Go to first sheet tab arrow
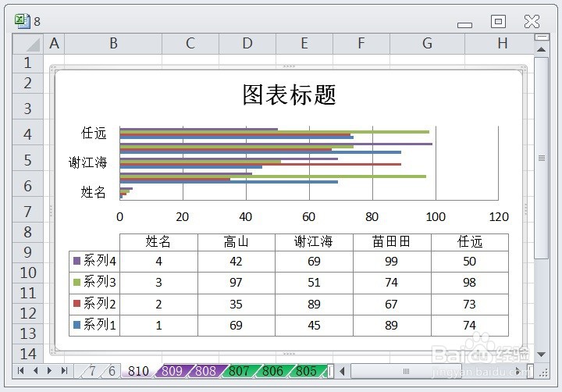This screenshot has height=392, width=562. point(20,370)
